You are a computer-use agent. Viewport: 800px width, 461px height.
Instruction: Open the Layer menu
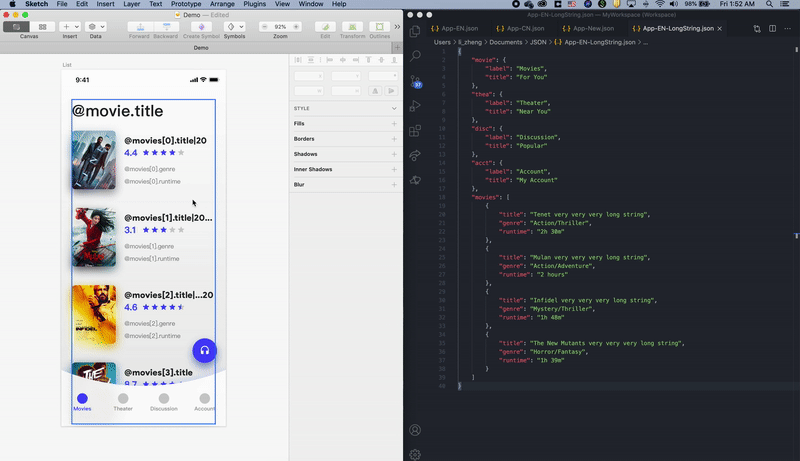click(132, 4)
